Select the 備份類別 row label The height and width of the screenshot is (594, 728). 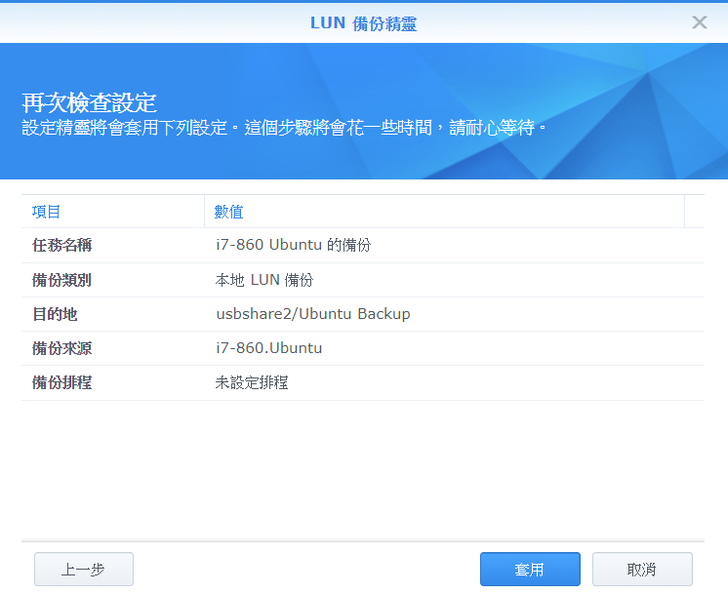point(62,280)
